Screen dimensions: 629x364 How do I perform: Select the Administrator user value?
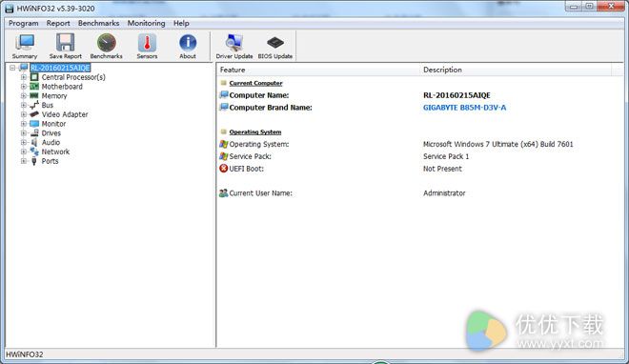(444, 193)
